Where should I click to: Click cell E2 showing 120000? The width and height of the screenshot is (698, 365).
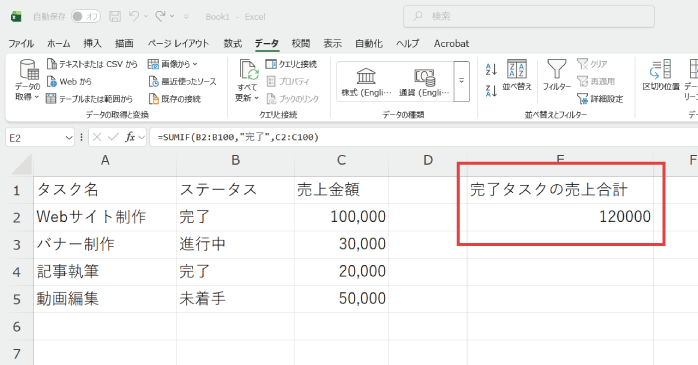pos(560,217)
